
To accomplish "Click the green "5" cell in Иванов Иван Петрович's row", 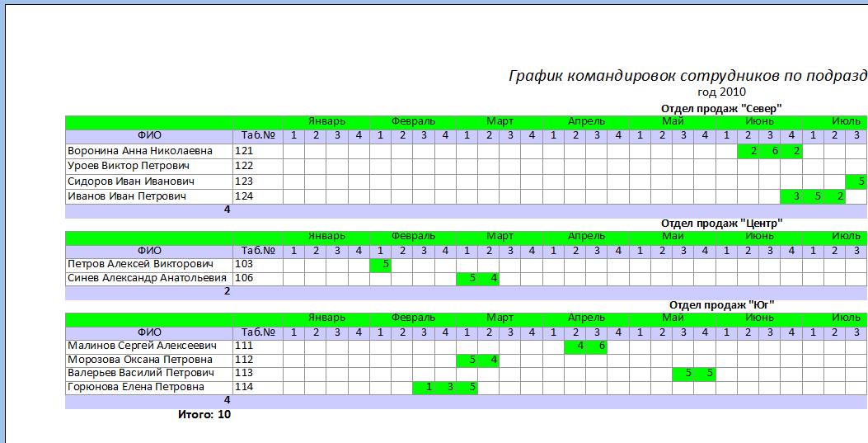I will click(x=814, y=196).
